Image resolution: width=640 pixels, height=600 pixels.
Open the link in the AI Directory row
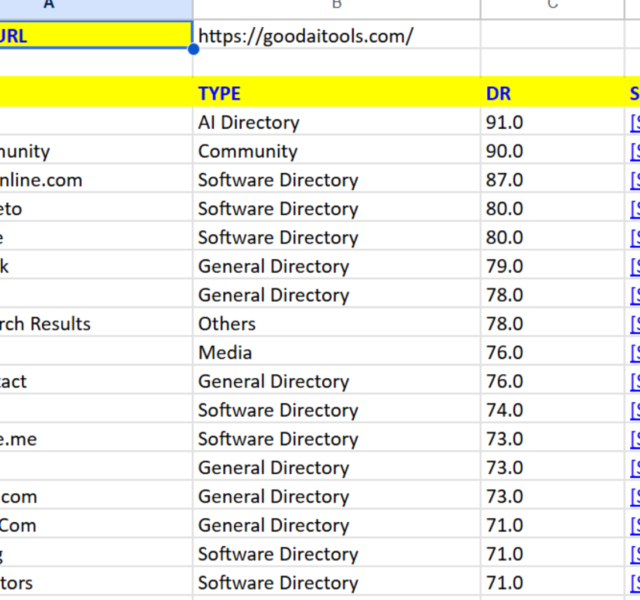[635, 122]
